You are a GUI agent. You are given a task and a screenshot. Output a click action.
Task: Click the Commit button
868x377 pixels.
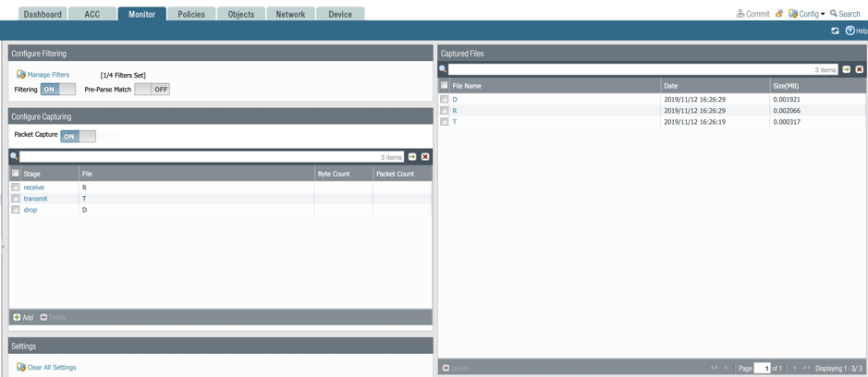(752, 14)
